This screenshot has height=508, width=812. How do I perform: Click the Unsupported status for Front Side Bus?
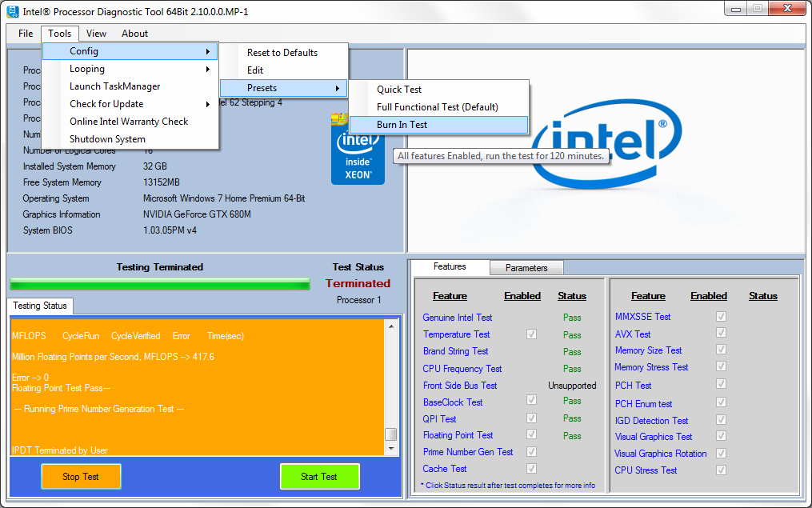[x=572, y=386]
